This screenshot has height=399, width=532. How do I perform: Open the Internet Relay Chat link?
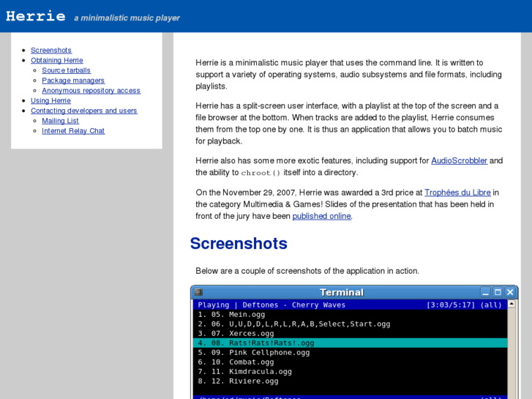click(73, 131)
